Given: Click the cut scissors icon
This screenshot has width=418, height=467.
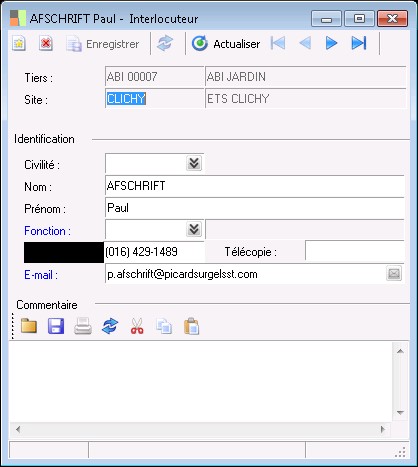Looking at the screenshot, I should pyautogui.click(x=137, y=326).
